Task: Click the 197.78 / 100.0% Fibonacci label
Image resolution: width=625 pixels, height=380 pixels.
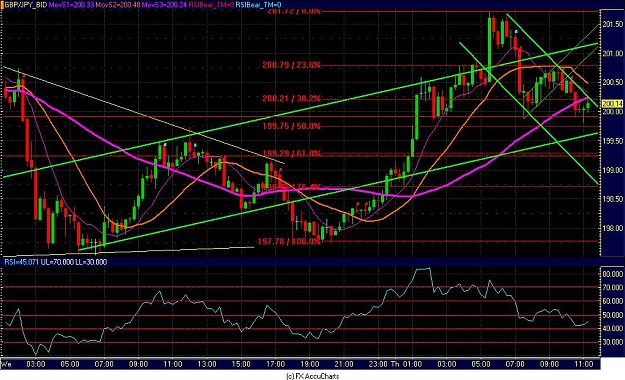Action: tap(289, 241)
